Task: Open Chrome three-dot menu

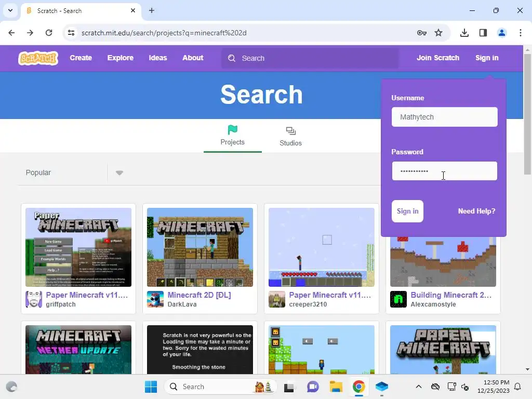Action: (x=521, y=33)
